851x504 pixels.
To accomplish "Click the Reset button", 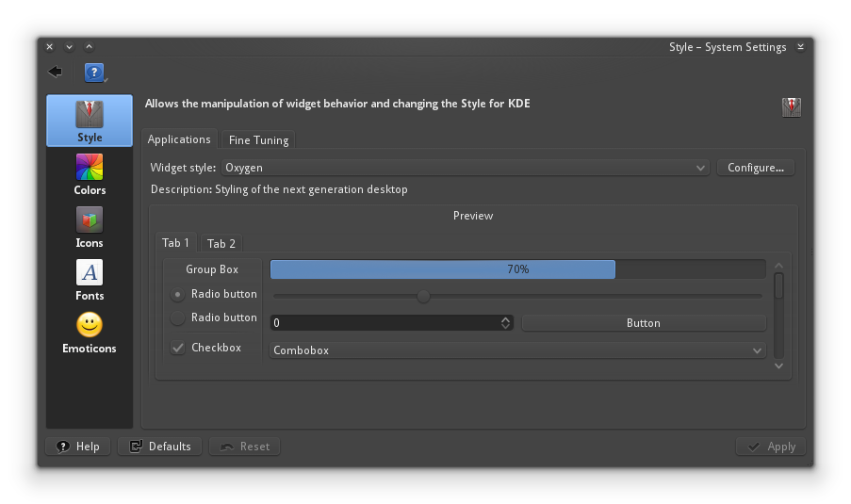I will click(x=245, y=447).
